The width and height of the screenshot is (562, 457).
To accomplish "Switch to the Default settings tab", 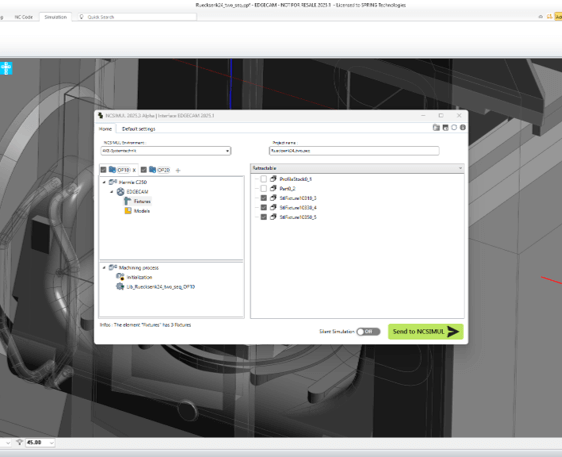I will (139, 129).
